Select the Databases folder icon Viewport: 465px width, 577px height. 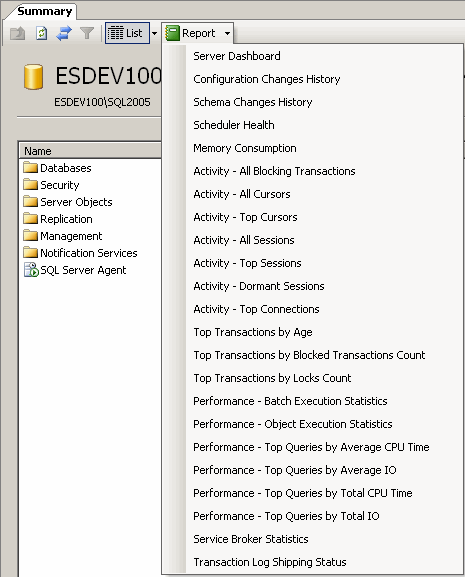coord(30,168)
